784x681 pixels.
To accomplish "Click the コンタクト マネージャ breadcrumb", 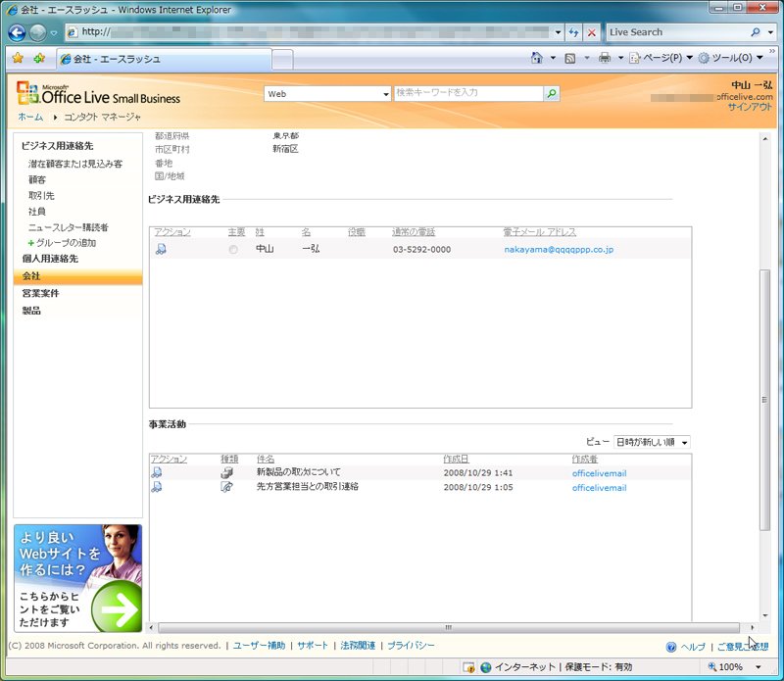I will tap(102, 117).
